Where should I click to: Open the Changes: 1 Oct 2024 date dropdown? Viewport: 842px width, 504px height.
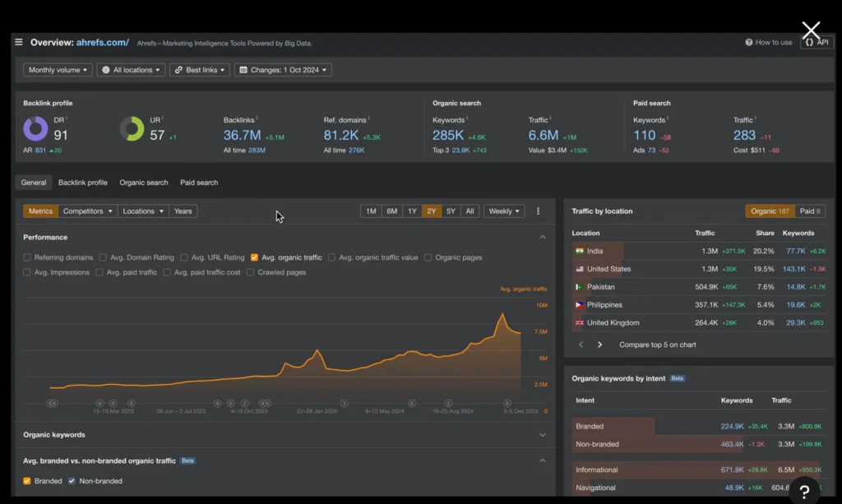click(283, 70)
